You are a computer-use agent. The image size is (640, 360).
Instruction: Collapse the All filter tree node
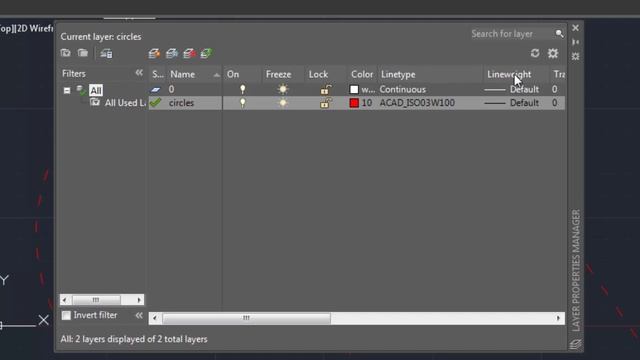(x=67, y=91)
